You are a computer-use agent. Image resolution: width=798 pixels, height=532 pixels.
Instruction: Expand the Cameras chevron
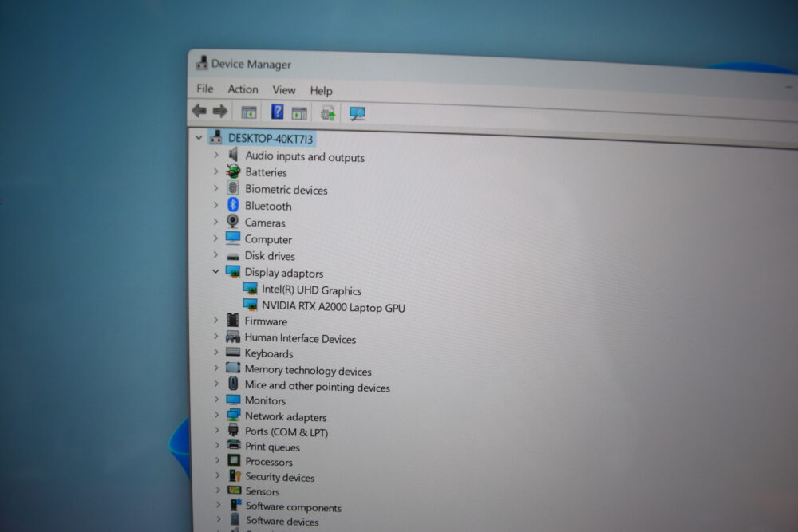(215, 221)
